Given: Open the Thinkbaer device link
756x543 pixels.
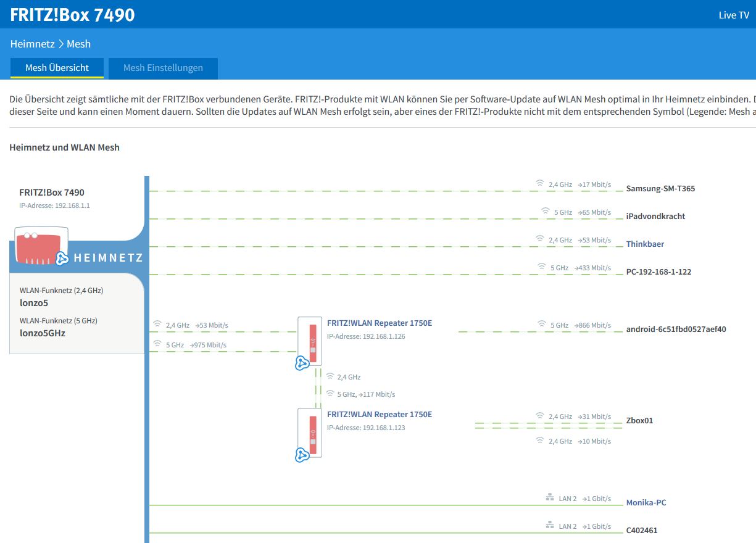Looking at the screenshot, I should [x=645, y=244].
